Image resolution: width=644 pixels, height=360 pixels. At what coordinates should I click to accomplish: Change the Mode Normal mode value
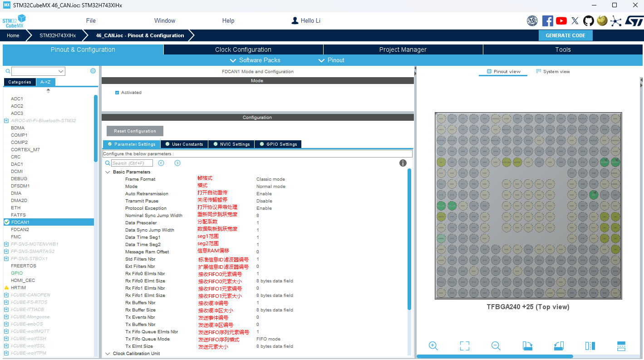[271, 187]
